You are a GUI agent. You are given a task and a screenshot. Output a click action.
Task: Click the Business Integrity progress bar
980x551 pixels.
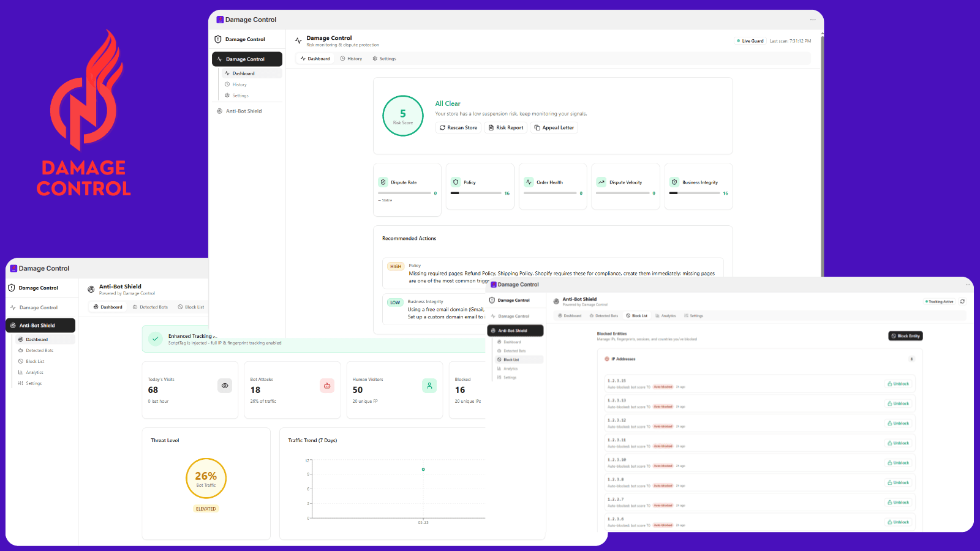(695, 193)
